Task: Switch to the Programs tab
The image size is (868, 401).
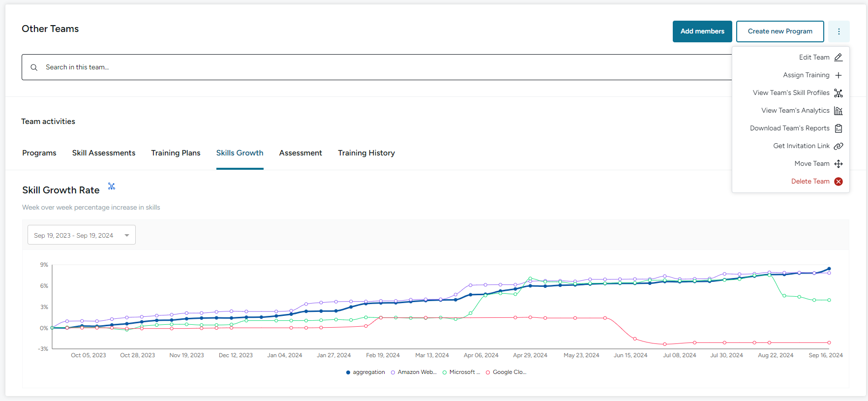Action: [x=39, y=153]
